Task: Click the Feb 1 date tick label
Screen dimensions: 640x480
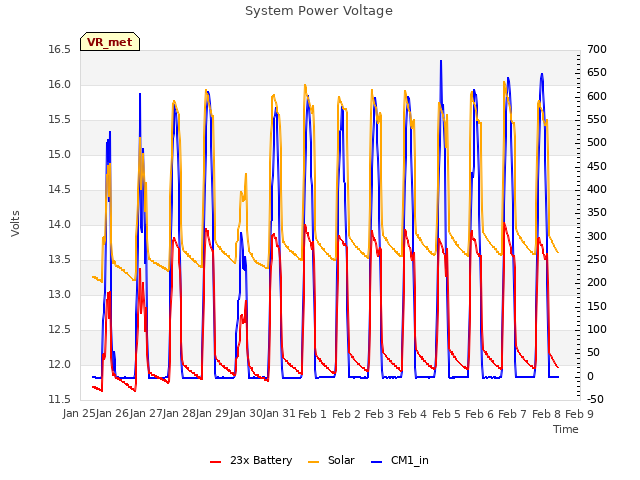Action: point(312,414)
